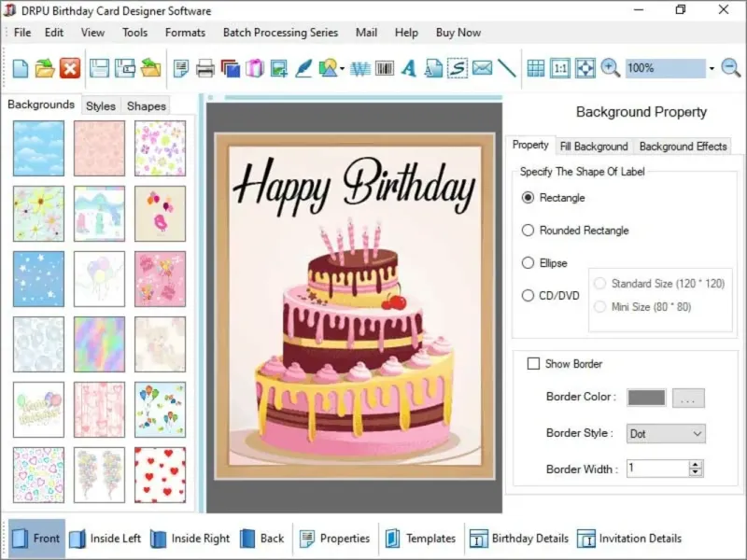
Task: Add WordArt using the W icon
Action: tap(360, 68)
